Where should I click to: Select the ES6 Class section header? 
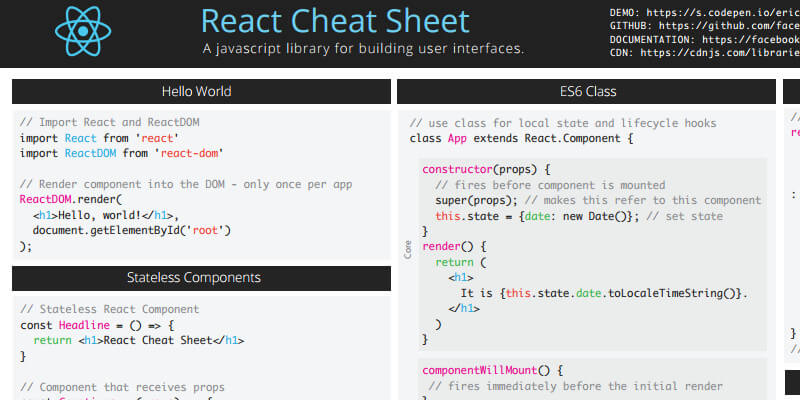(587, 92)
